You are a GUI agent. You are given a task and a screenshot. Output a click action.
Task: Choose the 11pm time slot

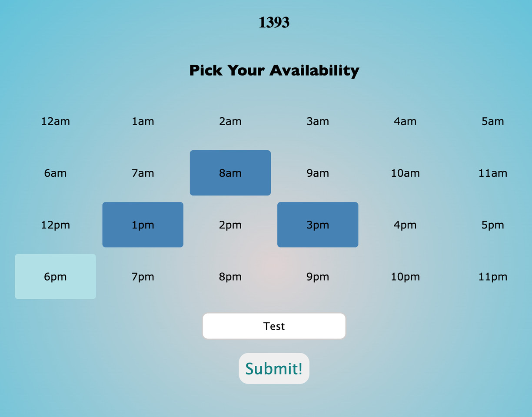(x=493, y=276)
